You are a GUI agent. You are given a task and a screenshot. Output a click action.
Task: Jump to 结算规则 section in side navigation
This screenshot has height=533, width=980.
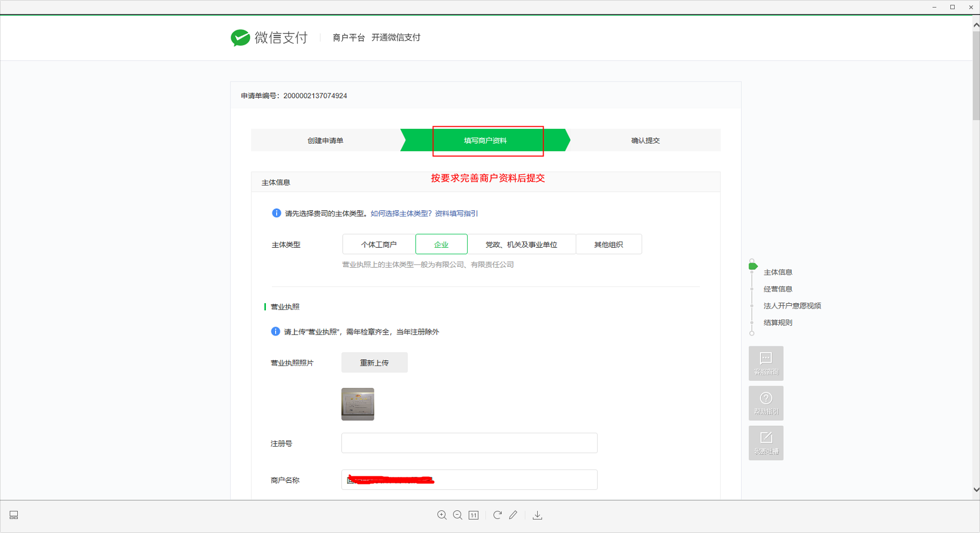click(x=778, y=323)
